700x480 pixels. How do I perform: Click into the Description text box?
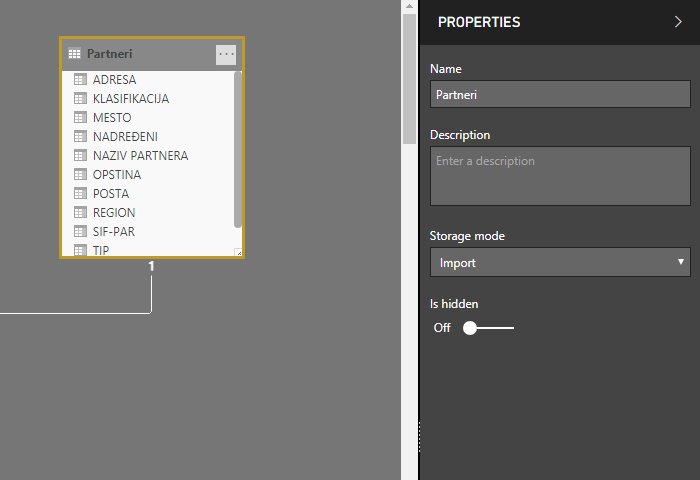[560, 176]
